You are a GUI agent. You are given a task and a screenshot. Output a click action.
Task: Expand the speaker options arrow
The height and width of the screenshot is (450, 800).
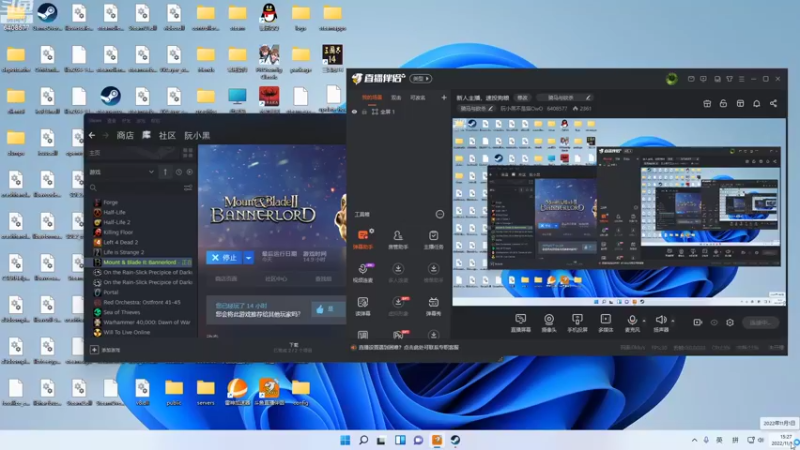(x=673, y=321)
